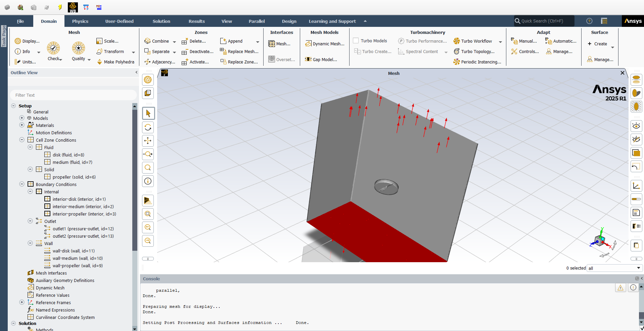Click the mesh Check icon
This screenshot has width=644, height=331.
tap(53, 48)
